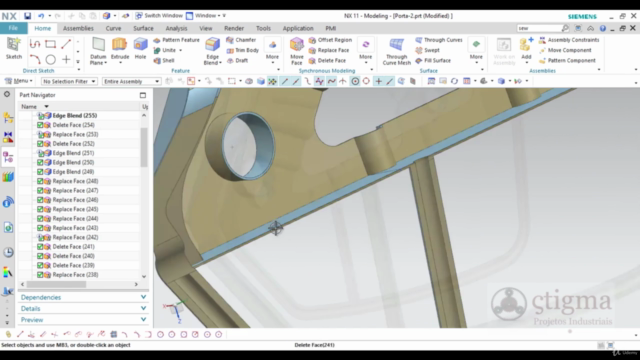This screenshot has width=640, height=360.
Task: Maximize the Part Navigator panel
Action: point(143,95)
